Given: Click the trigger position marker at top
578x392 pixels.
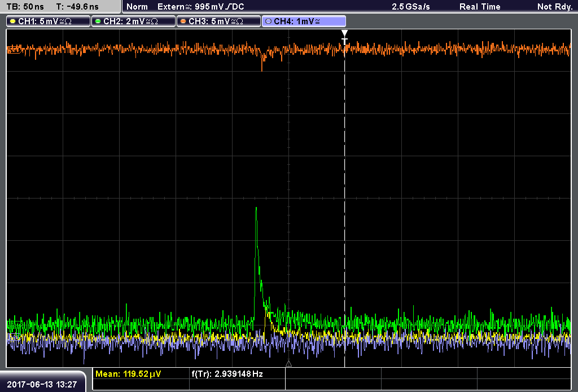Looking at the screenshot, I should (x=344, y=37).
